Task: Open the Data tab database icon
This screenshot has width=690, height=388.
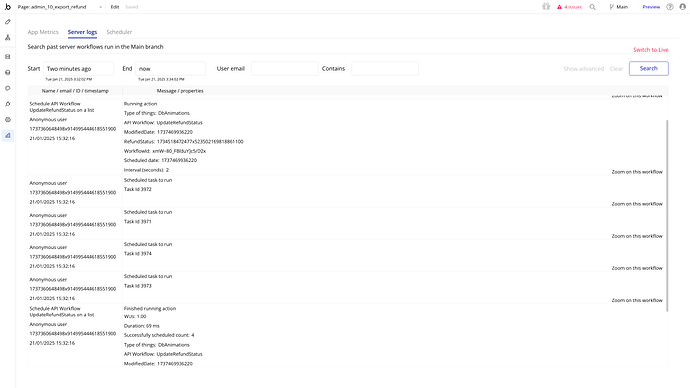Action: 7,73
